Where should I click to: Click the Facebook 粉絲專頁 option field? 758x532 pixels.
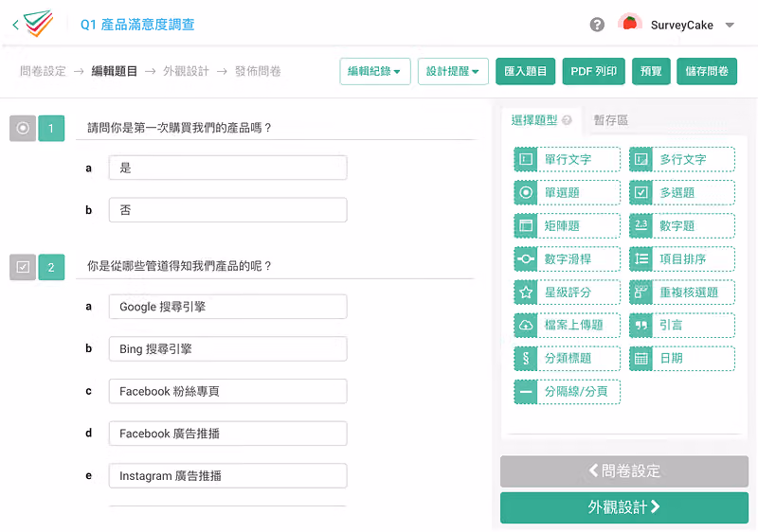click(227, 391)
